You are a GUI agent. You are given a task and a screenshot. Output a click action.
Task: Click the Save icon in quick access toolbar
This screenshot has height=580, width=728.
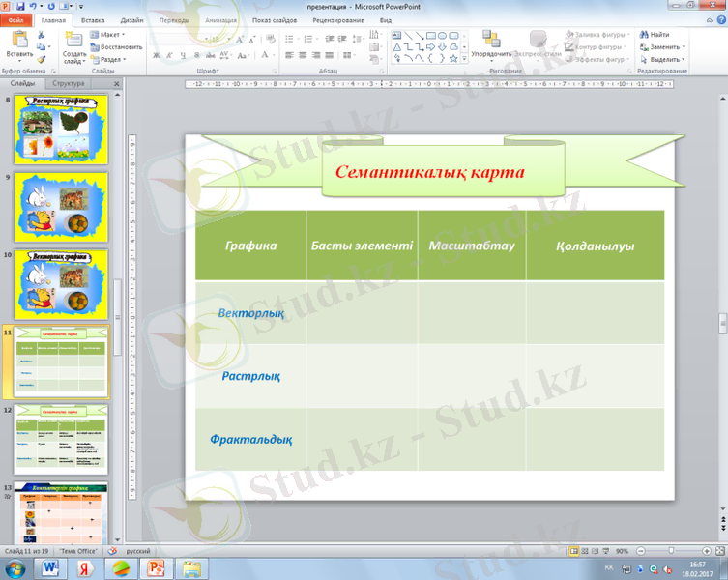coord(20,6)
